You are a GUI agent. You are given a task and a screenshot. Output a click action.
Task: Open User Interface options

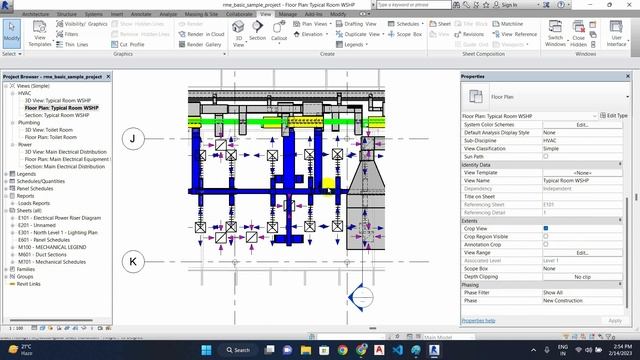tap(616, 33)
